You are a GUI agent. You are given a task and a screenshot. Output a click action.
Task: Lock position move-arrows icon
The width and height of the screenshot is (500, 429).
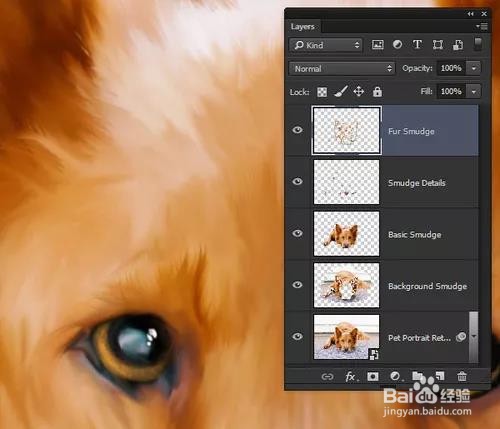coord(359,91)
